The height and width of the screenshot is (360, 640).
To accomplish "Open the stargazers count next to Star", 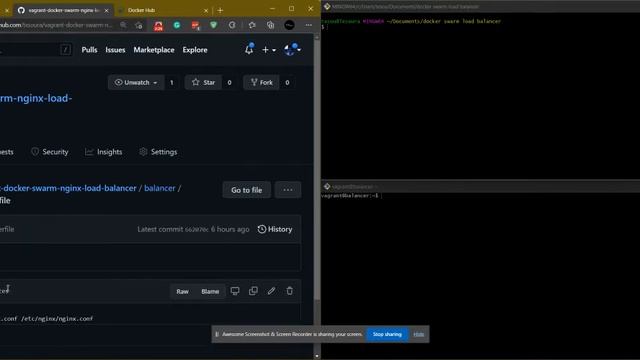I will coord(229,82).
